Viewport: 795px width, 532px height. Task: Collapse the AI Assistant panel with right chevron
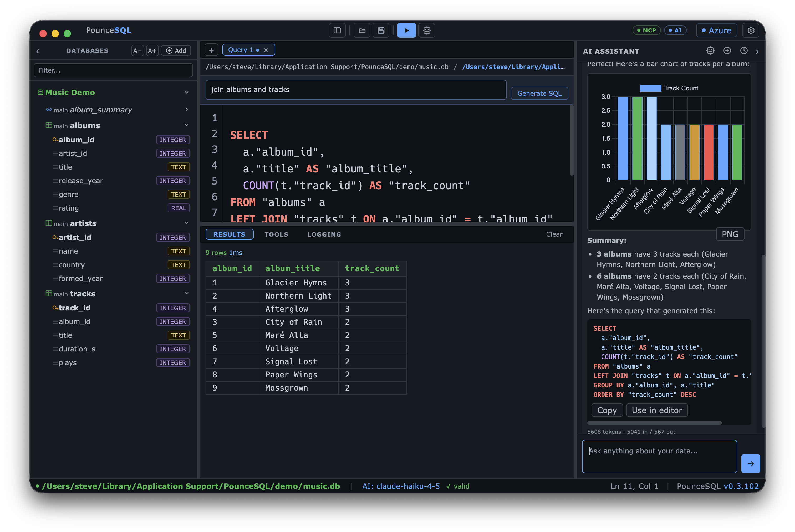click(x=757, y=52)
